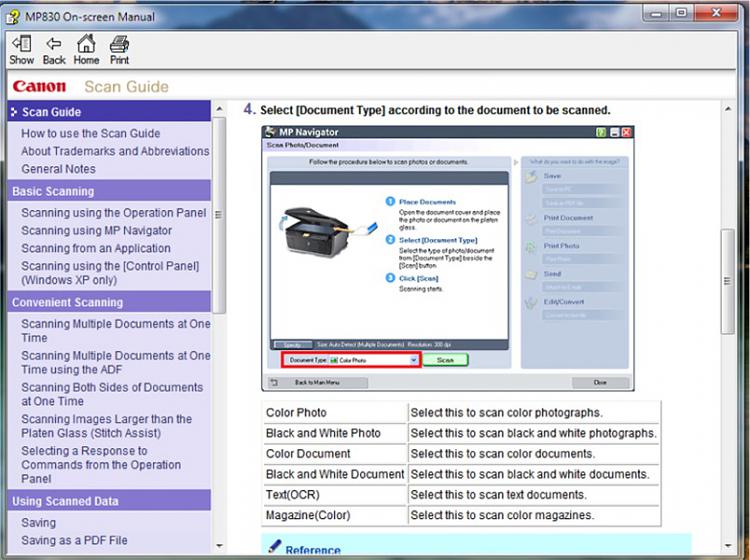Image resolution: width=750 pixels, height=560 pixels.
Task: Open Scanning Images Larger than Platen Glass
Action: tap(106, 426)
